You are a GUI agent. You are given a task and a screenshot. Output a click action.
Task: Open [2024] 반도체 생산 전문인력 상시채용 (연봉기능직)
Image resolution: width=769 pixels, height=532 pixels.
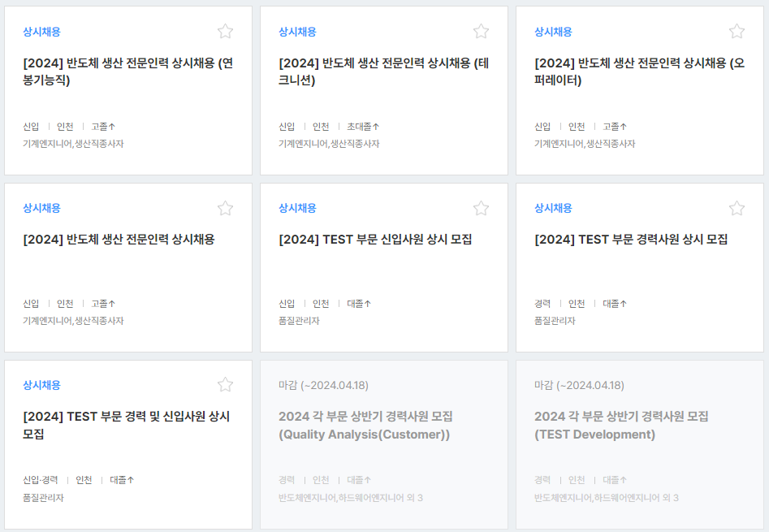click(128, 71)
